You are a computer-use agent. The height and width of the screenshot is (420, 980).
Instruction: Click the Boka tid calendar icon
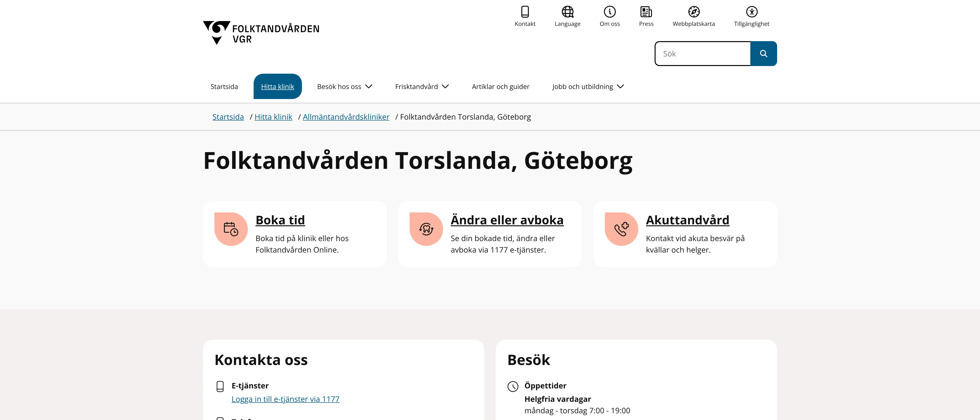[x=231, y=229]
